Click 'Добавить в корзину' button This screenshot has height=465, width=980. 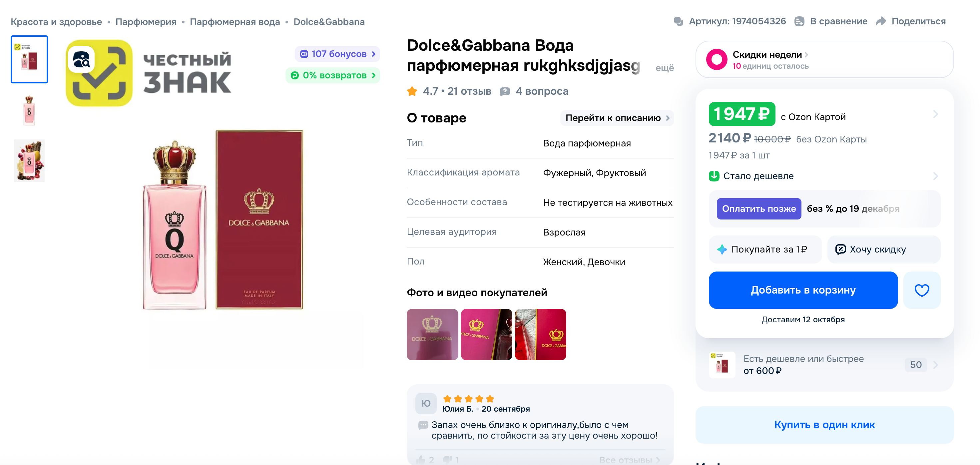tap(803, 290)
